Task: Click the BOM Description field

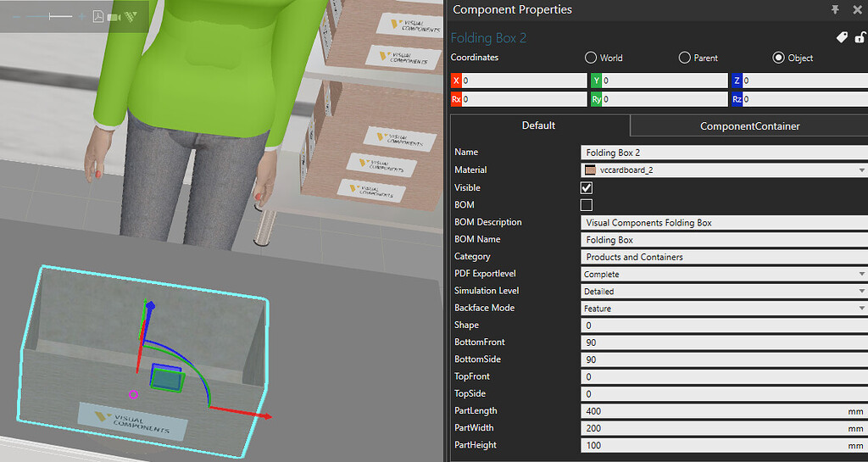Action: [724, 222]
